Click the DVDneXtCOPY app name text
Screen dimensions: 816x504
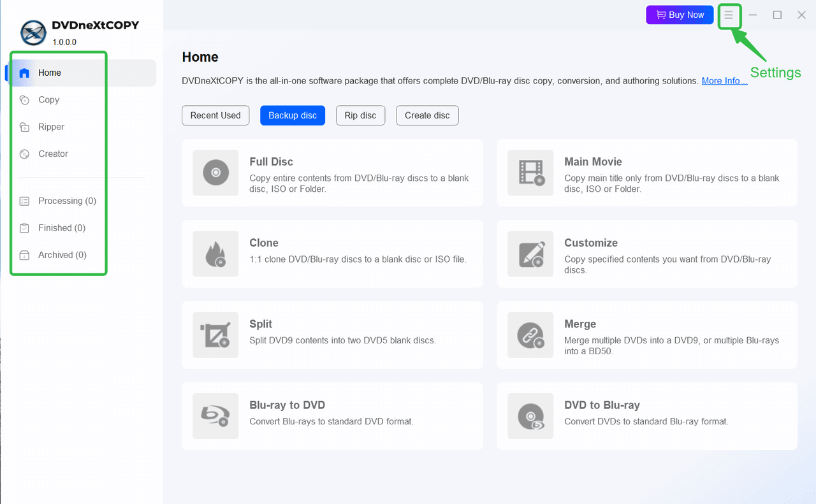[x=96, y=25]
